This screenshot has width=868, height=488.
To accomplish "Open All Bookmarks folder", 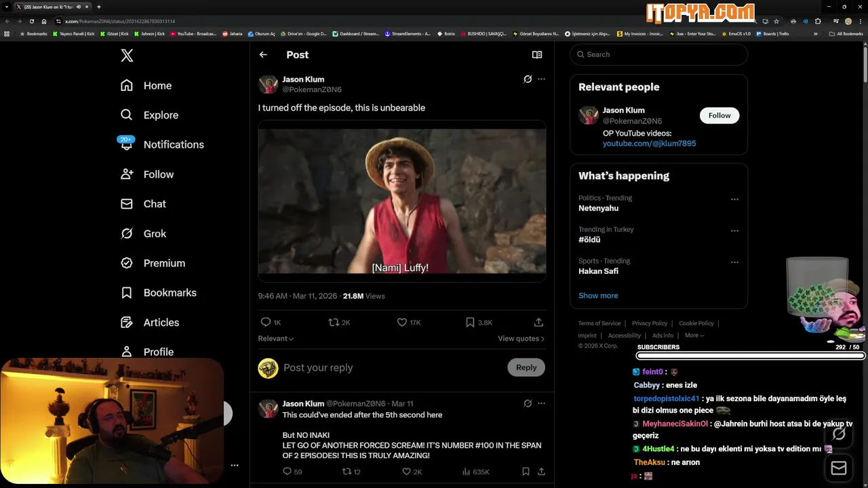I will click(846, 33).
